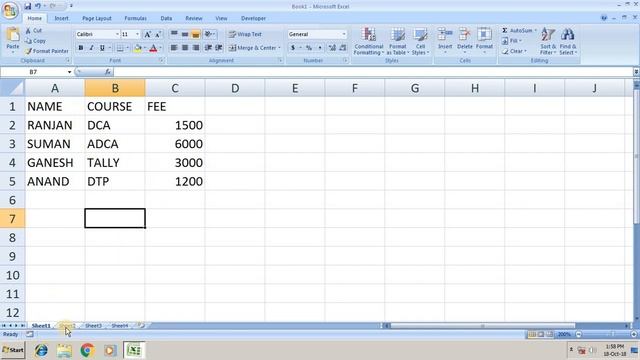640x360 pixels.
Task: Toggle Underline formatting
Action: click(102, 48)
